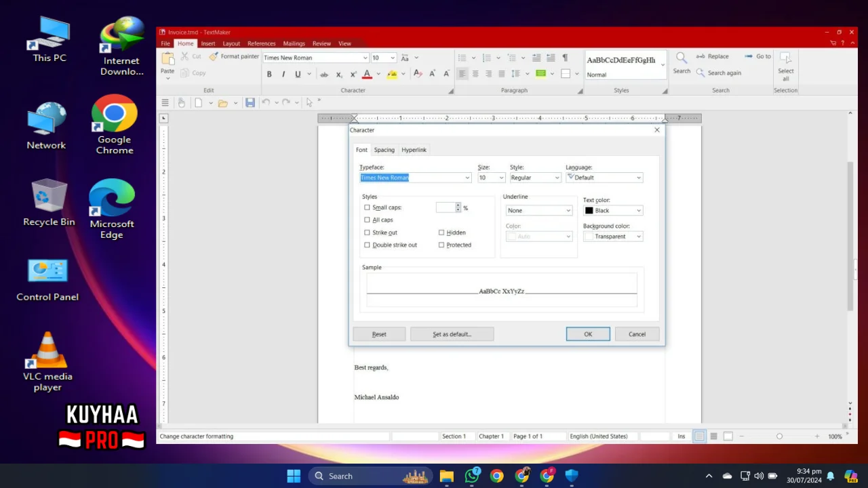
Task: Click the paragraph marks (pilcrow) icon
Action: (x=565, y=58)
